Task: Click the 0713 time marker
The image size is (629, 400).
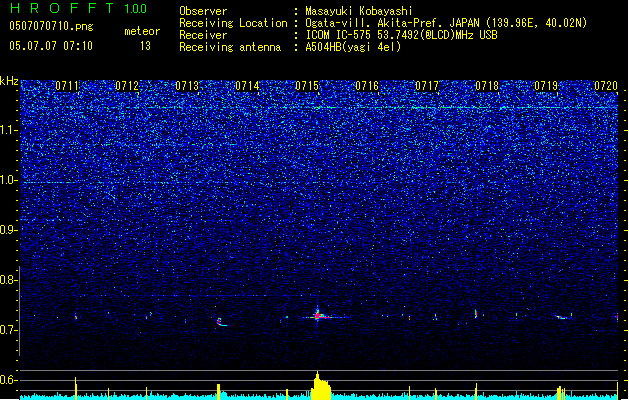Action: 187,86
